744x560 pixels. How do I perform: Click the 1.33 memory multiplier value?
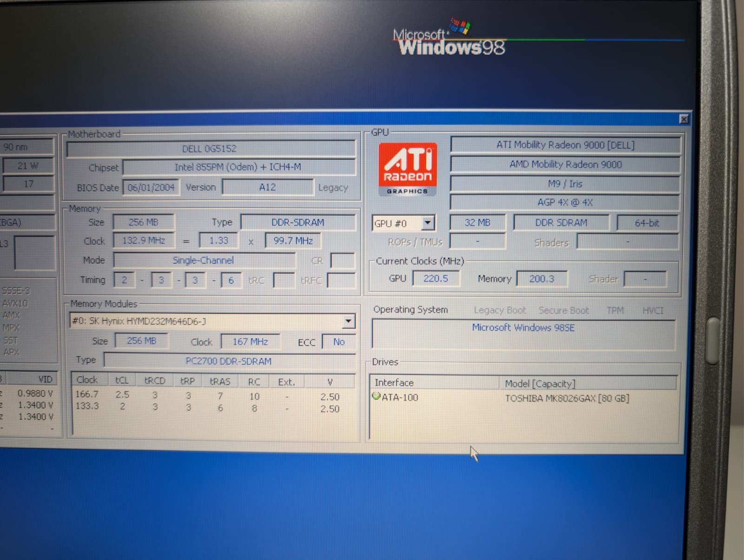pos(219,240)
